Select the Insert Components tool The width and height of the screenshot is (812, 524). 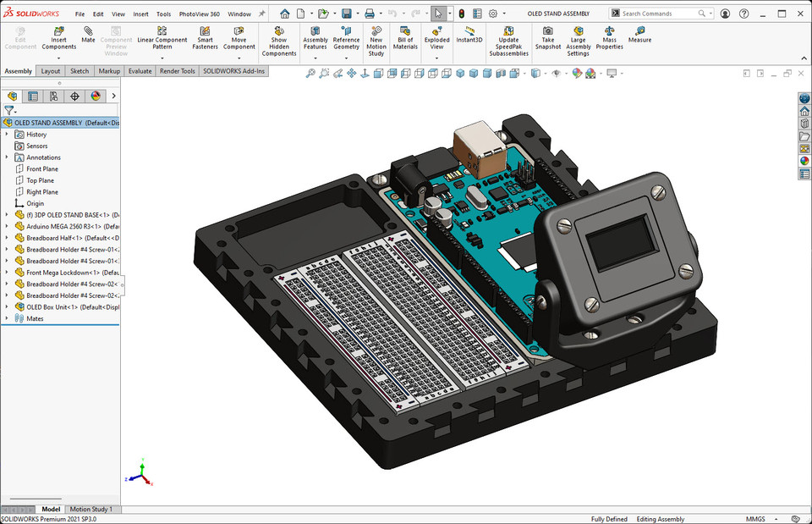click(58, 40)
